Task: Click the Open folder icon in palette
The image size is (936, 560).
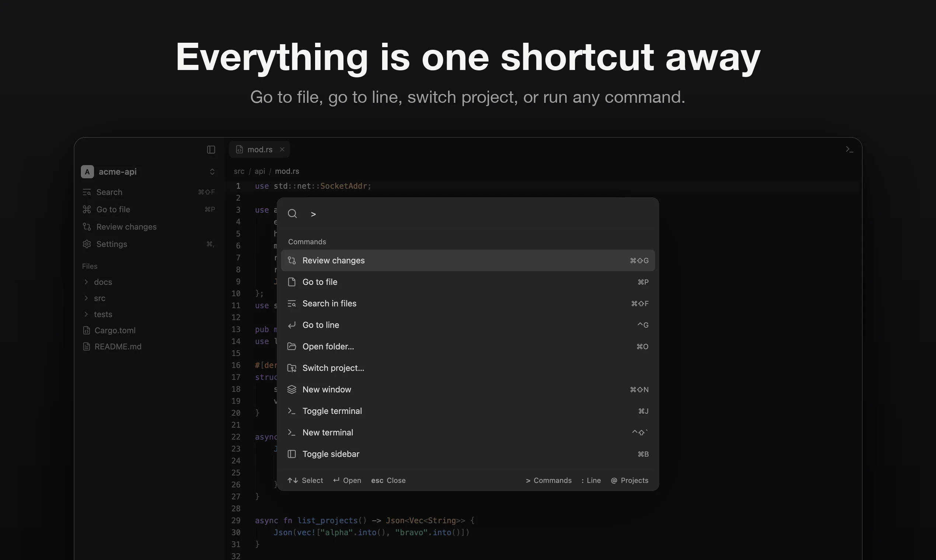Action: (x=291, y=346)
